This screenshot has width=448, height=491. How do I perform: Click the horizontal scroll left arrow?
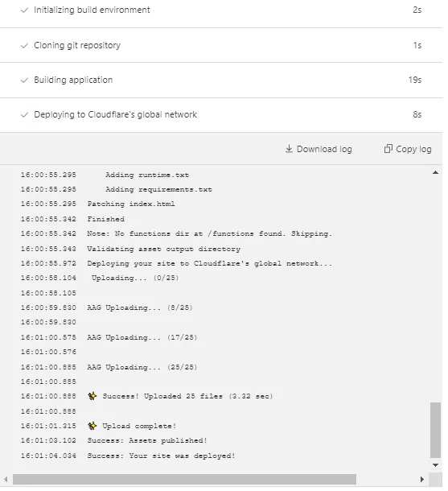click(6, 479)
